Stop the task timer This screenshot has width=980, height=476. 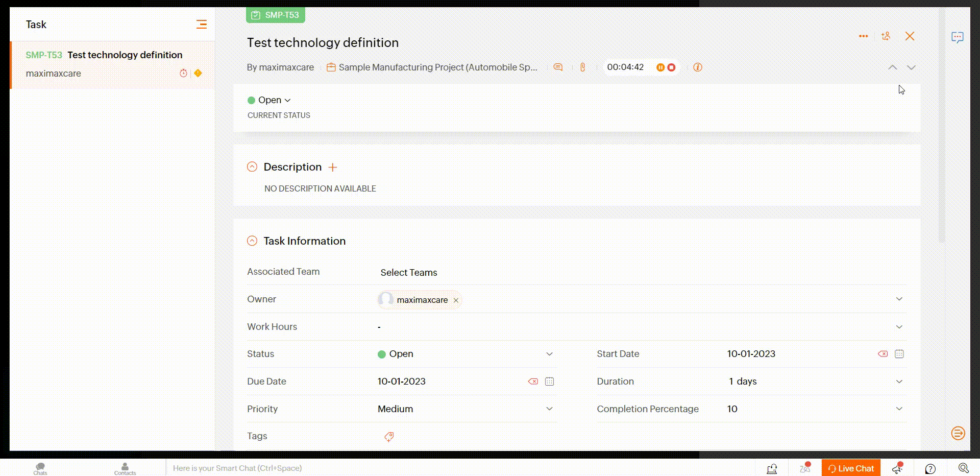(x=672, y=67)
